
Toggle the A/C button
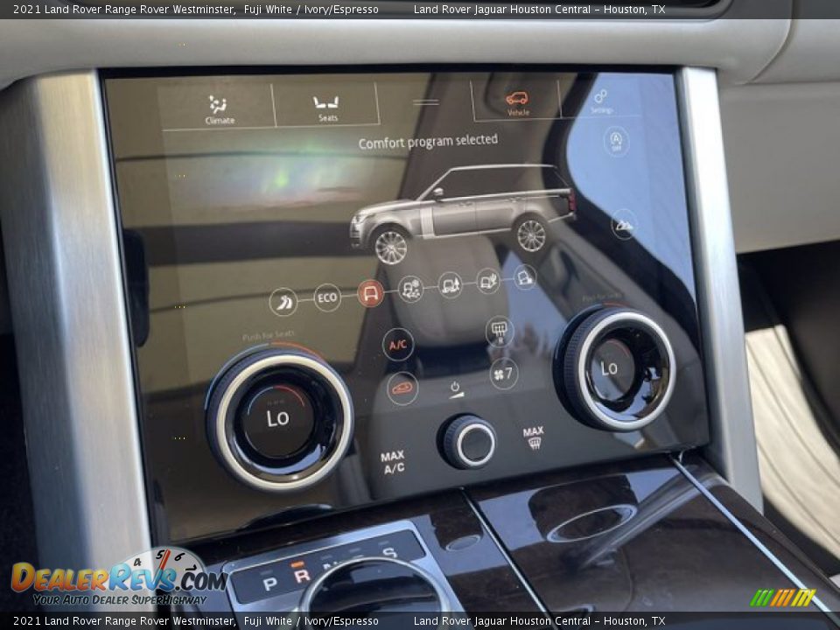tap(398, 345)
